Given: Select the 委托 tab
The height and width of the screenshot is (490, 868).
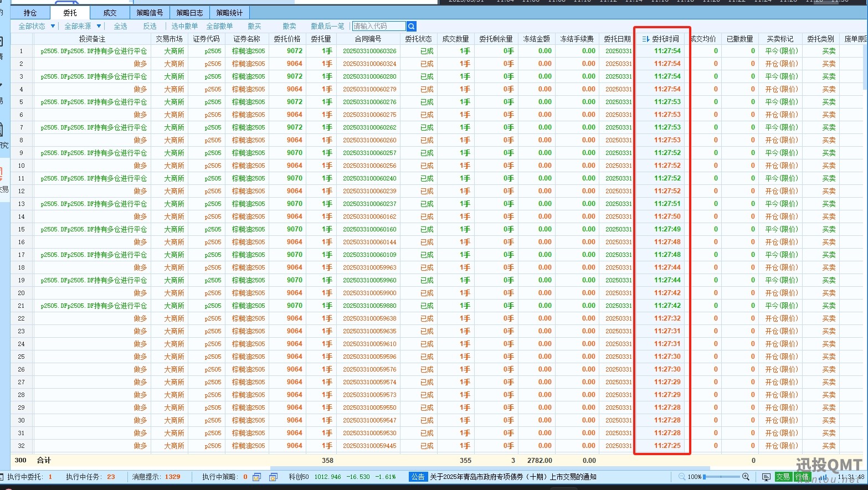Looking at the screenshot, I should (x=70, y=13).
